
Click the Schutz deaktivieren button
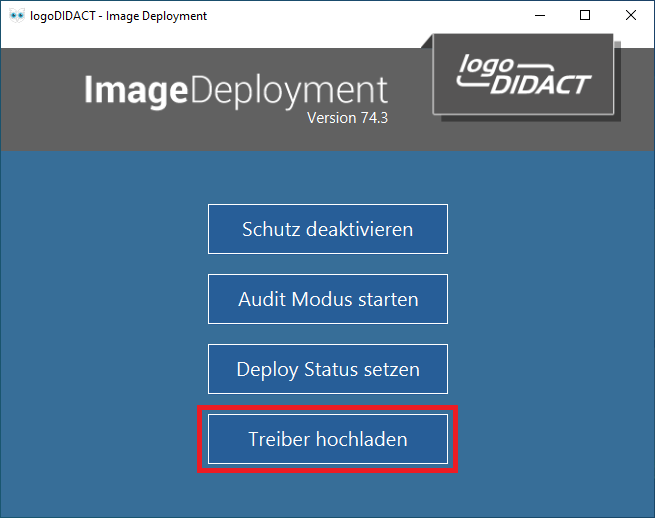click(x=328, y=229)
